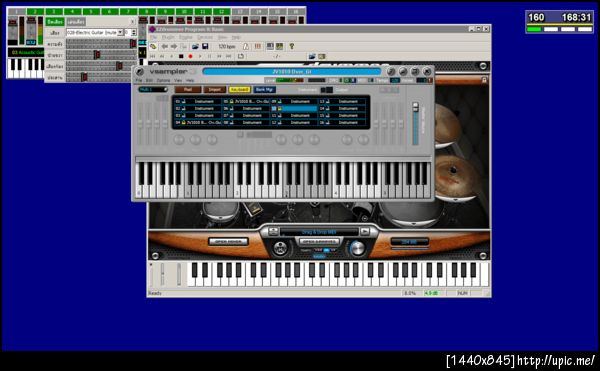Click the padlock icon at EZdrummer top right
Screen dimensions: 600x371
(484, 80)
